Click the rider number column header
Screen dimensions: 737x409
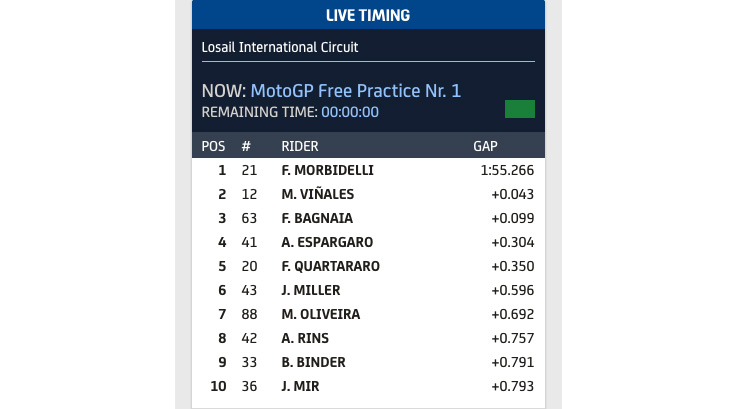[246, 146]
